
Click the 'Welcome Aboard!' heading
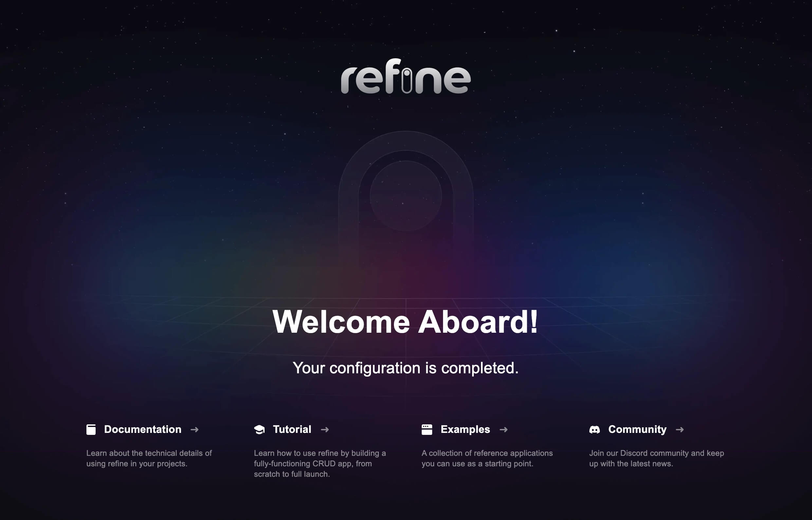pos(405,322)
